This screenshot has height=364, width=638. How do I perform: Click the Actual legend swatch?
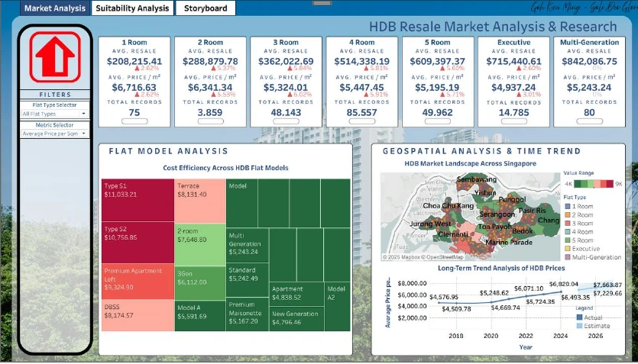coord(579,317)
